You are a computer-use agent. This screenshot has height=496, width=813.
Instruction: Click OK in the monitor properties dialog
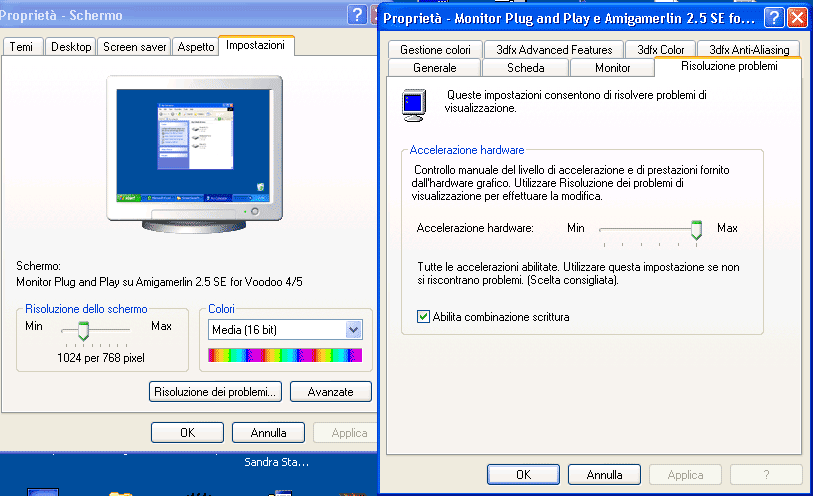pyautogui.click(x=523, y=475)
